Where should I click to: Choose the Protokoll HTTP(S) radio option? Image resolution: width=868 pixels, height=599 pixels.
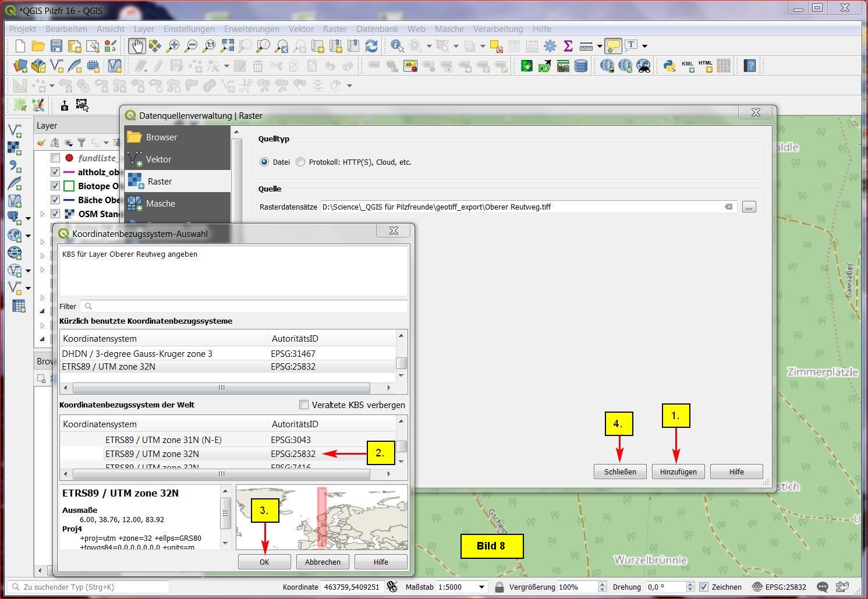coord(300,162)
